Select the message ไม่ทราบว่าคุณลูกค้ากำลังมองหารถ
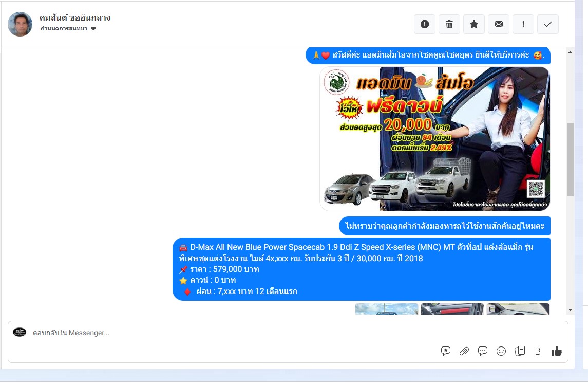 click(x=445, y=226)
